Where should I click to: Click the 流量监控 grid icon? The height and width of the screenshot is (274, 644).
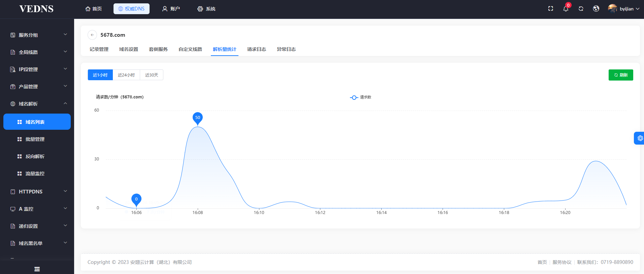point(20,174)
